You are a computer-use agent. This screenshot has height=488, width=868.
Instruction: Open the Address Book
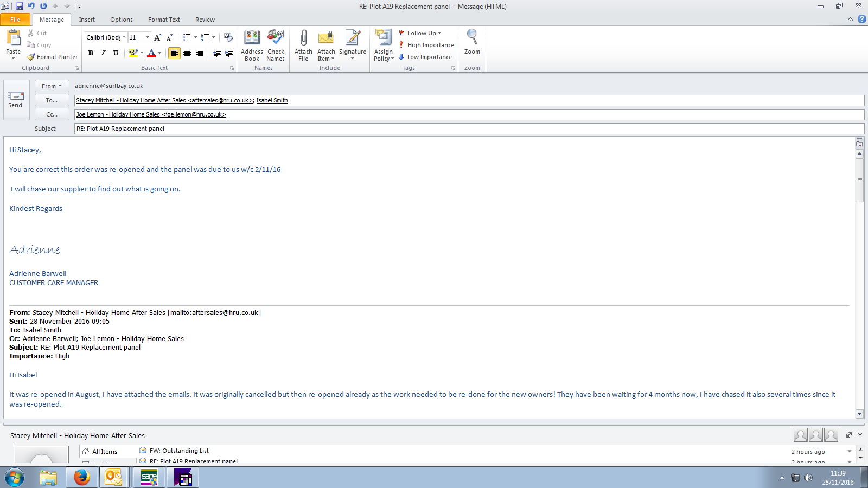pos(252,46)
